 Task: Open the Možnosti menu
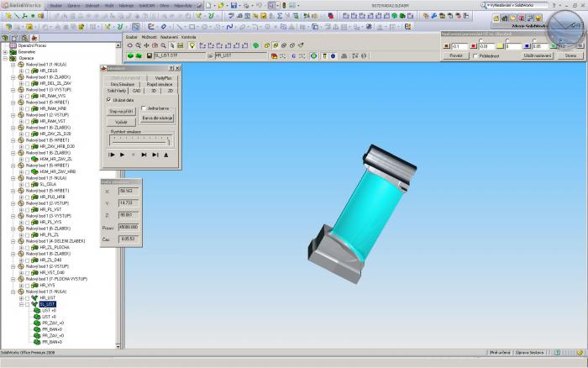coord(149,37)
